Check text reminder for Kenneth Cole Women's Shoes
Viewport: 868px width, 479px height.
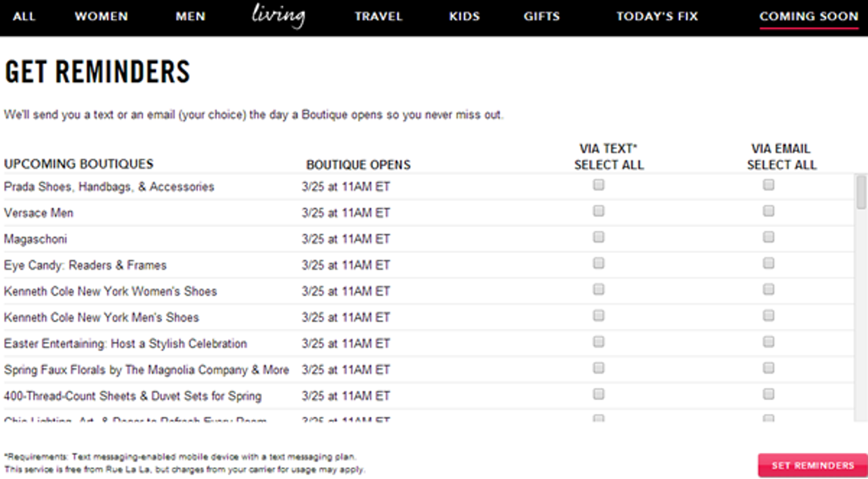pyautogui.click(x=598, y=290)
